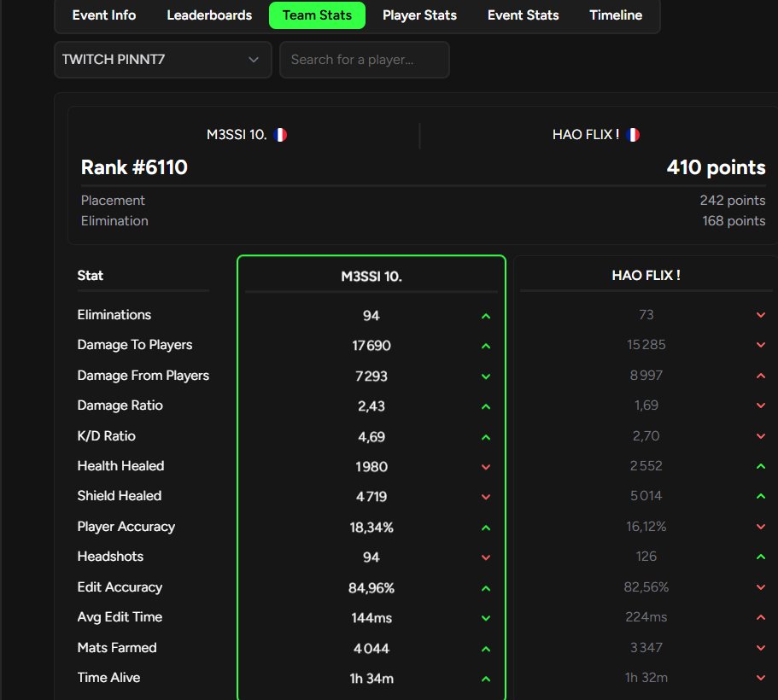Click HAO FLIX's 224ms edit time value
The width and height of the screenshot is (778, 700).
point(646,617)
